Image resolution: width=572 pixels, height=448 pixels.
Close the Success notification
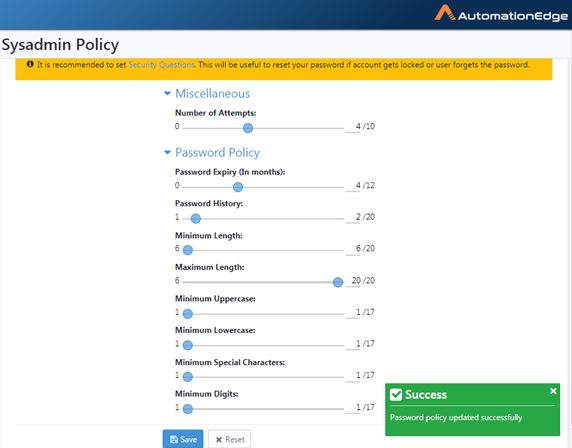(x=553, y=391)
